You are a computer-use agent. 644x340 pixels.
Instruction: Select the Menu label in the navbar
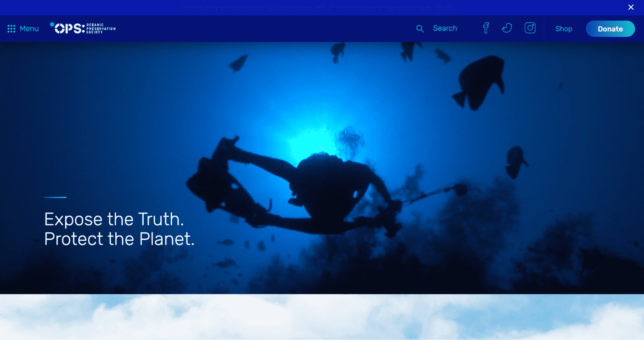[29, 28]
